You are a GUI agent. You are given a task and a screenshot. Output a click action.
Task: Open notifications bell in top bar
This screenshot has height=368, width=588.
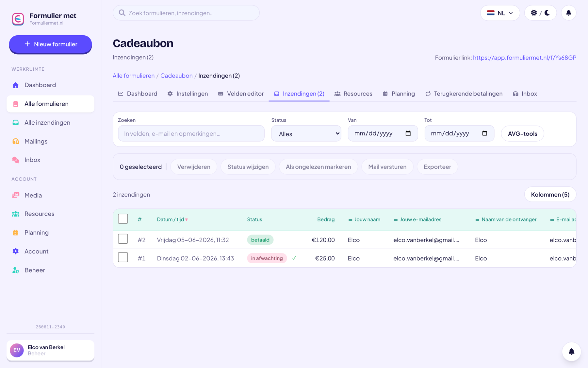pyautogui.click(x=568, y=13)
